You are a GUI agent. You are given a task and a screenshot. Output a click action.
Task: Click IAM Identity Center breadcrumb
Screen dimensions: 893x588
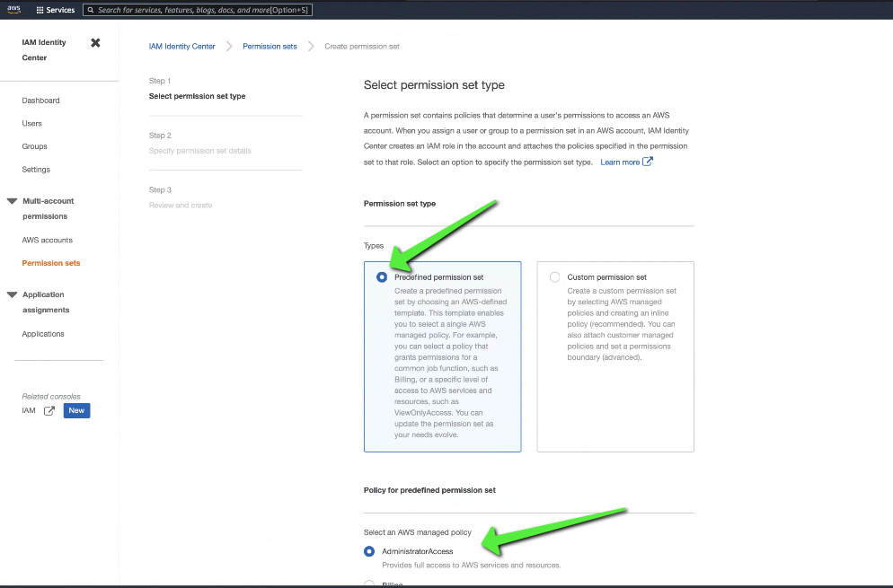181,46
